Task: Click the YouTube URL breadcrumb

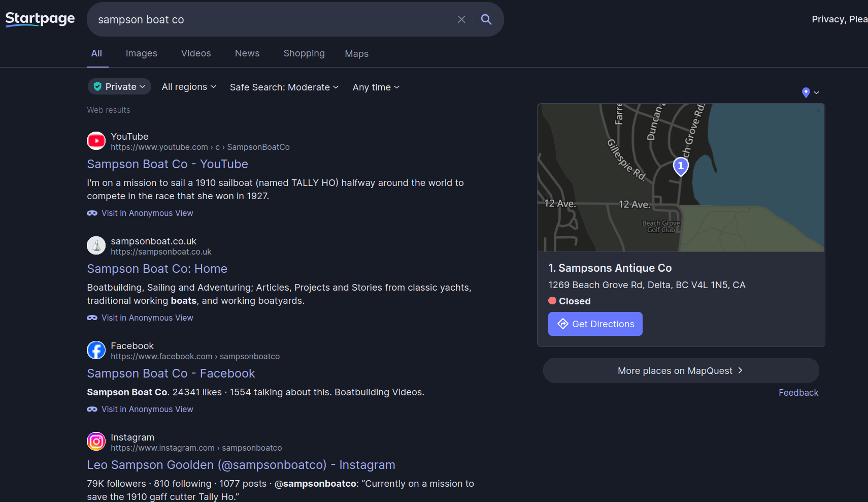Action: pyautogui.click(x=200, y=147)
